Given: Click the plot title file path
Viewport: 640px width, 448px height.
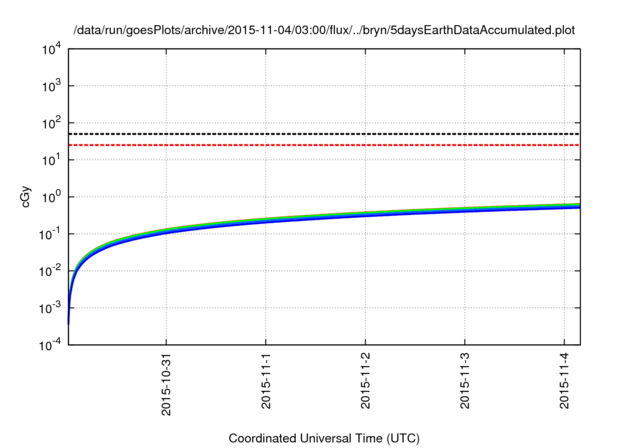Looking at the screenshot, I should pyautogui.click(x=324, y=31).
